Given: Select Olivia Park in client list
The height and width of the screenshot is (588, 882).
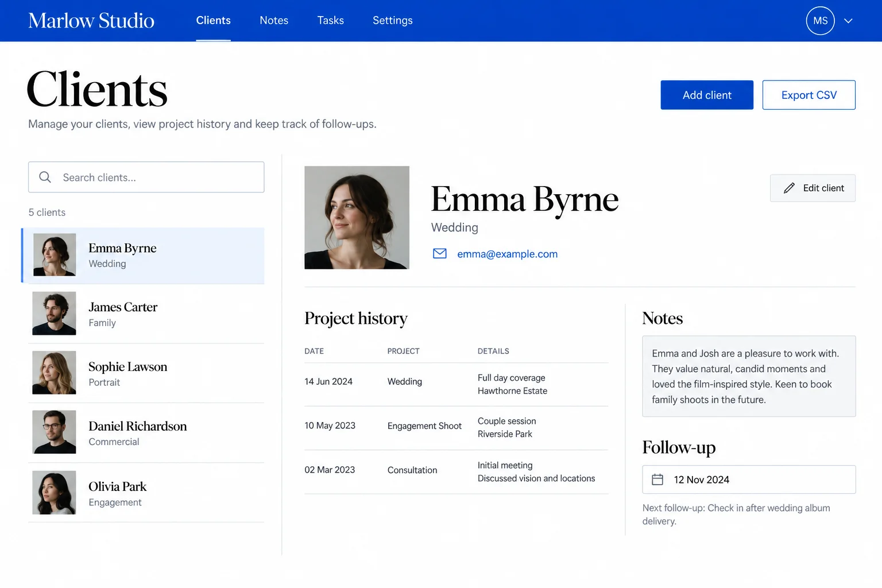Looking at the screenshot, I should click(x=146, y=493).
